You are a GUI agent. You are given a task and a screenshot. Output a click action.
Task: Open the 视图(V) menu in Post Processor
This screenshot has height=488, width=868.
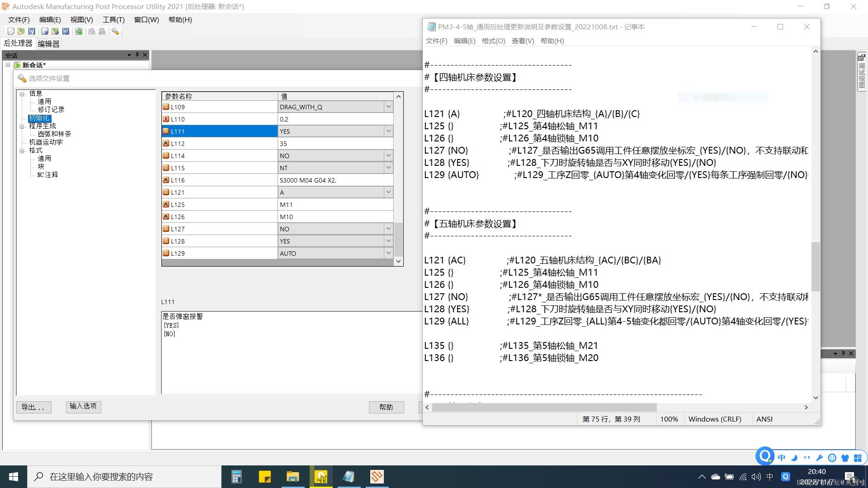click(81, 19)
